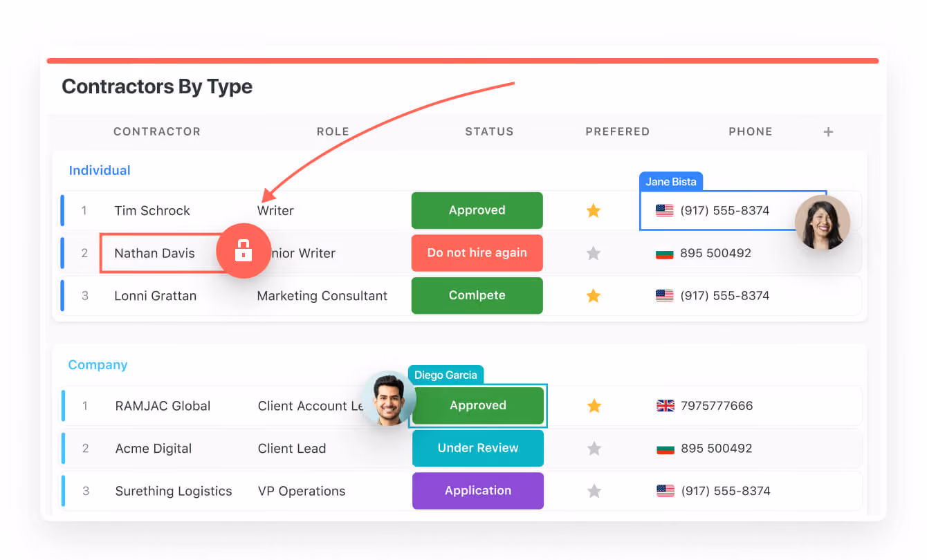Click the Bulgarian flag in Nathan Davis's row
Image resolution: width=927 pixels, height=560 pixels.
(x=665, y=254)
